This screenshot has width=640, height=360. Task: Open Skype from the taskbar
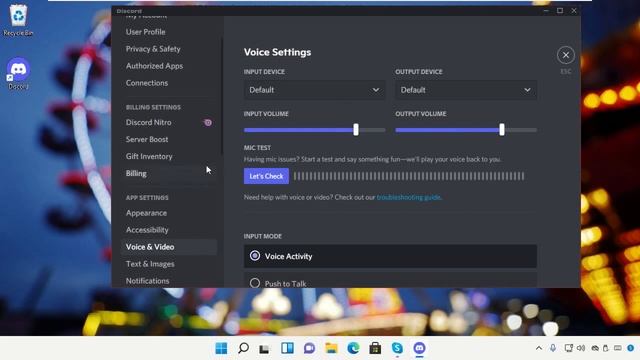click(x=397, y=348)
